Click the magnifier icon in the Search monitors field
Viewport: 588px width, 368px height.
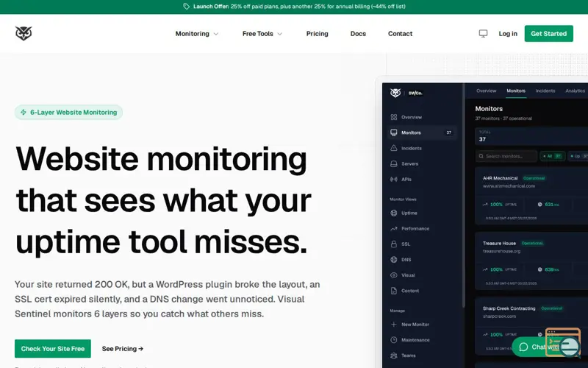point(481,156)
